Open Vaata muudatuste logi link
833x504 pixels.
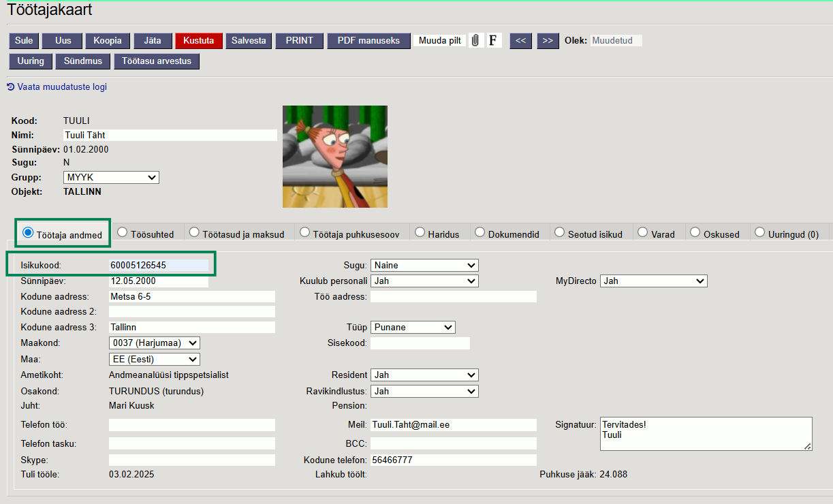[x=62, y=87]
